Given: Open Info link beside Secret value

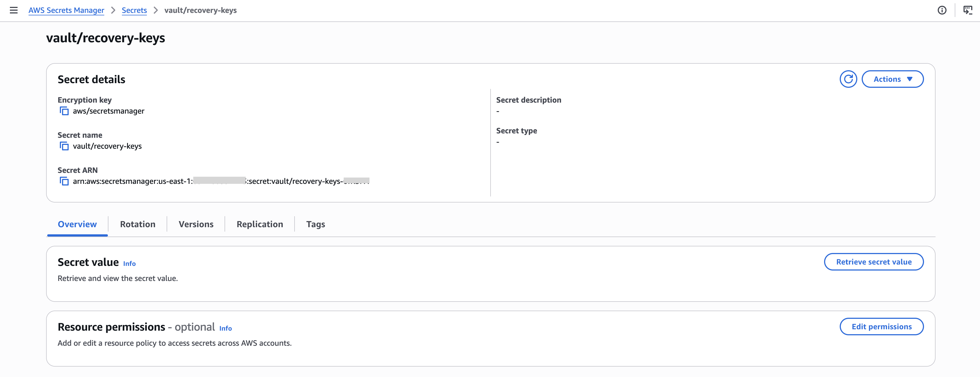Looking at the screenshot, I should pyautogui.click(x=129, y=264).
